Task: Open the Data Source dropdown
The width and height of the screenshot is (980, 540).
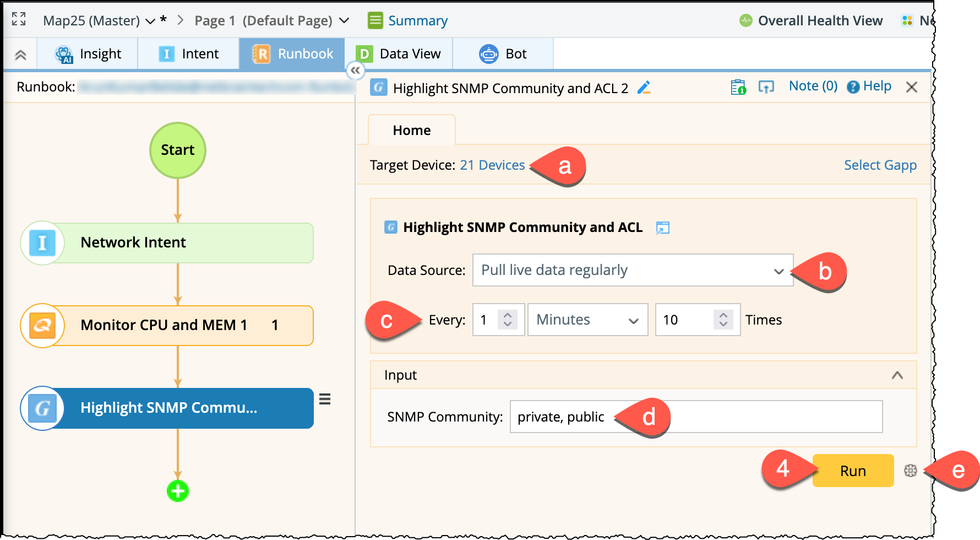Action: tap(633, 270)
